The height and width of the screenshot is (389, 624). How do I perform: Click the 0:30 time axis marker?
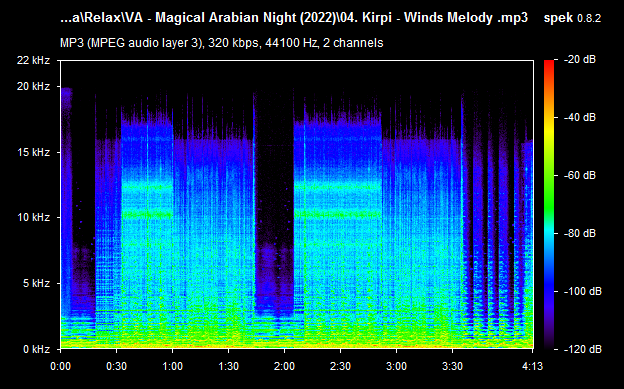(x=117, y=366)
